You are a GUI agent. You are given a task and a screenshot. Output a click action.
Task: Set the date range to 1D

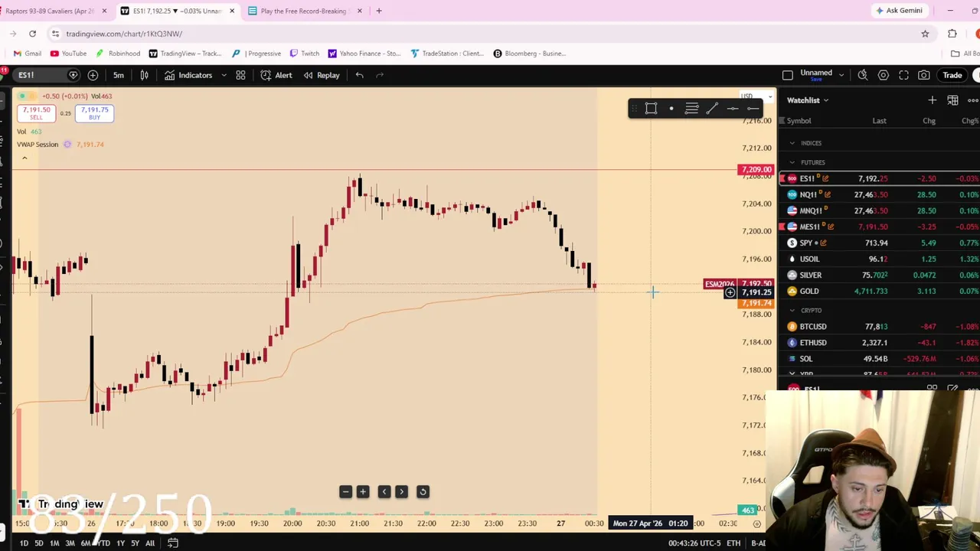click(x=24, y=543)
